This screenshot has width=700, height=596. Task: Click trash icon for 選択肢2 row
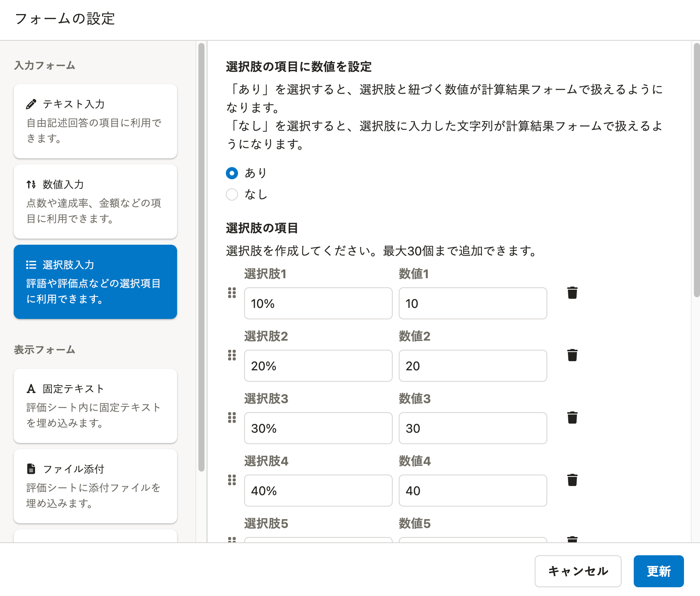[572, 355]
